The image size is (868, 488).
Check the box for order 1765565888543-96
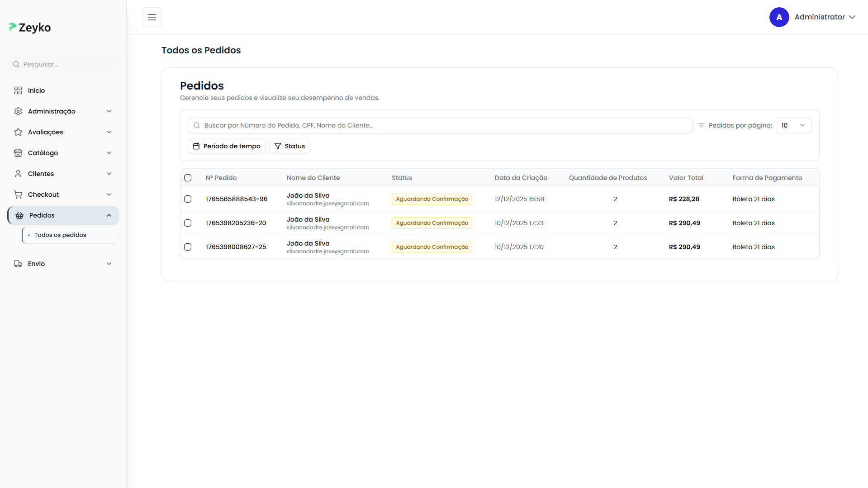(188, 199)
